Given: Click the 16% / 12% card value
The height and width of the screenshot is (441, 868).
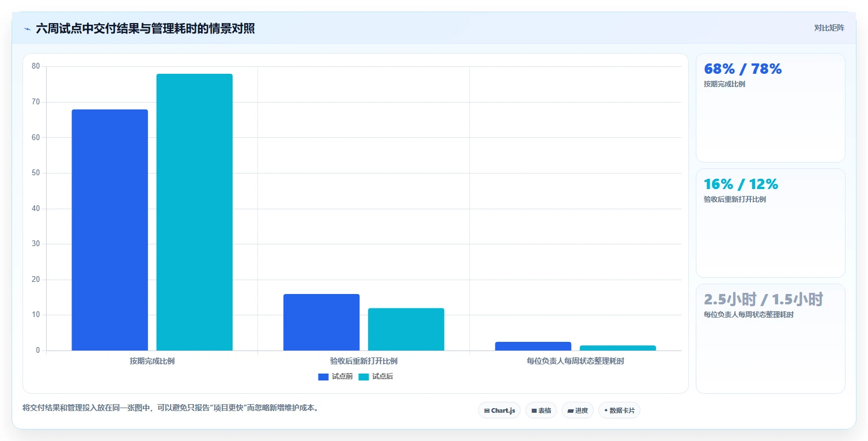Looking at the screenshot, I should click(741, 184).
